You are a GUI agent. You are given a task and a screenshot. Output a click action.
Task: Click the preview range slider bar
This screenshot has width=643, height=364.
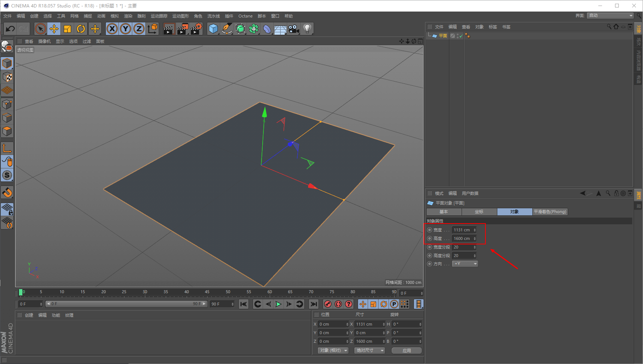pyautogui.click(x=126, y=304)
